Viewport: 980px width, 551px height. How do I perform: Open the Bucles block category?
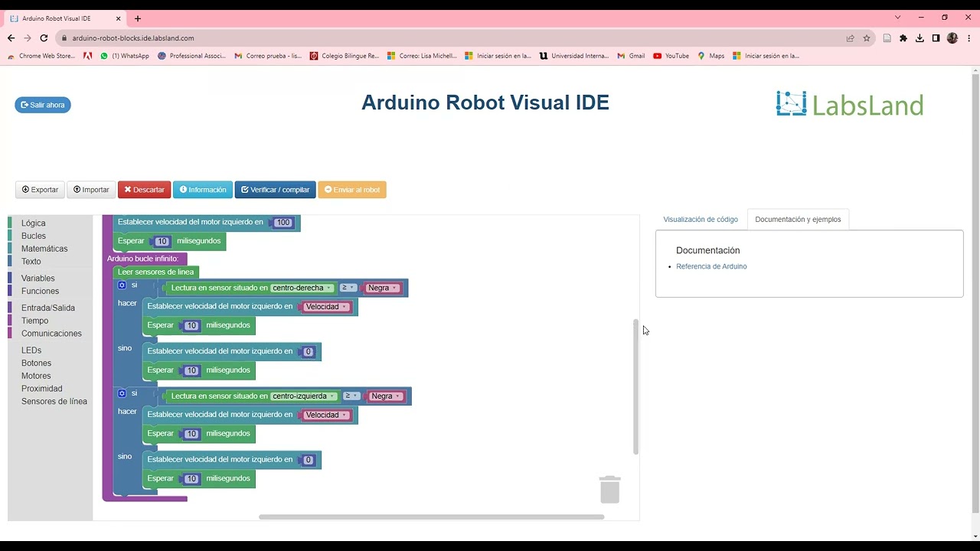pyautogui.click(x=34, y=236)
